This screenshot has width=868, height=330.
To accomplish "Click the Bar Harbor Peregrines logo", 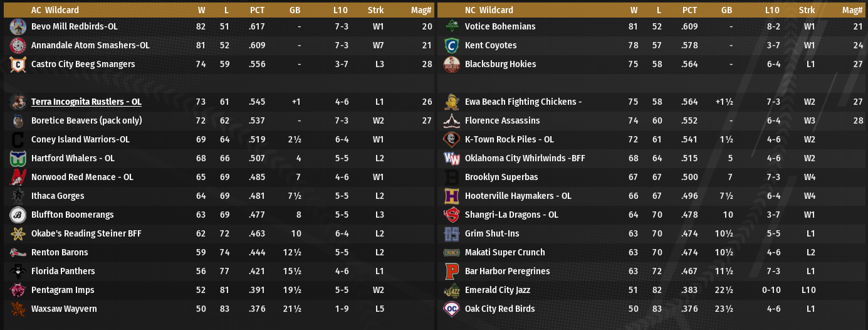I will (451, 271).
